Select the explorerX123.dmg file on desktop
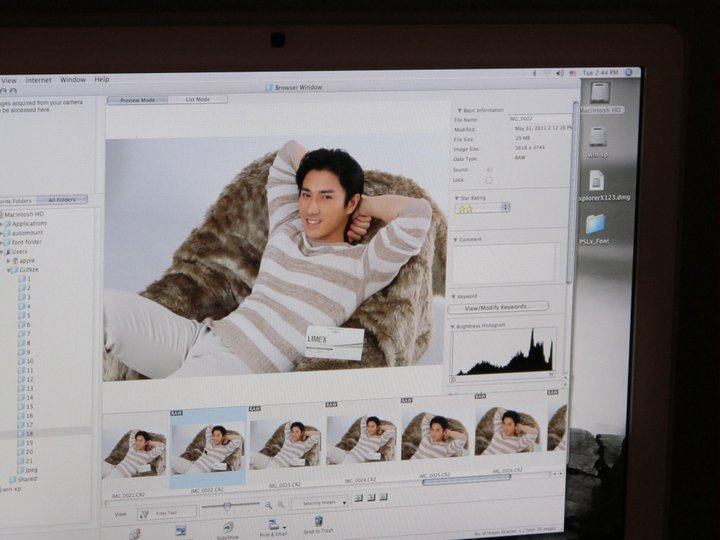This screenshot has width=720, height=540. point(596,180)
